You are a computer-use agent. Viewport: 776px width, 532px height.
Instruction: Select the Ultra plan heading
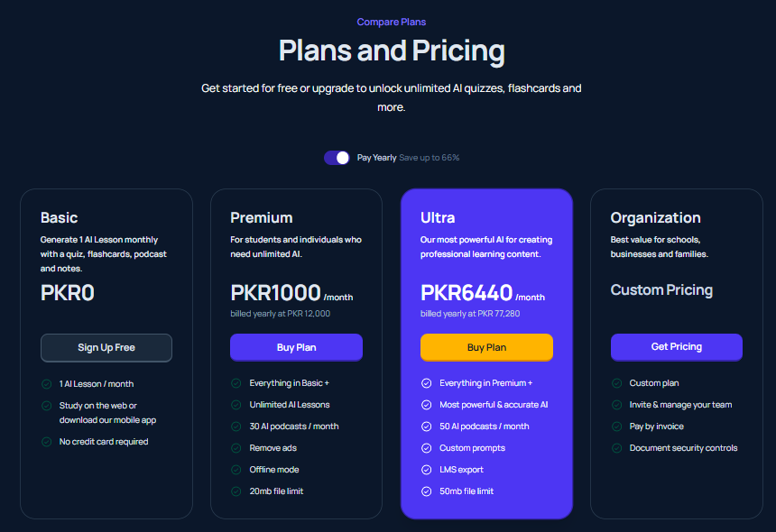[x=438, y=217]
